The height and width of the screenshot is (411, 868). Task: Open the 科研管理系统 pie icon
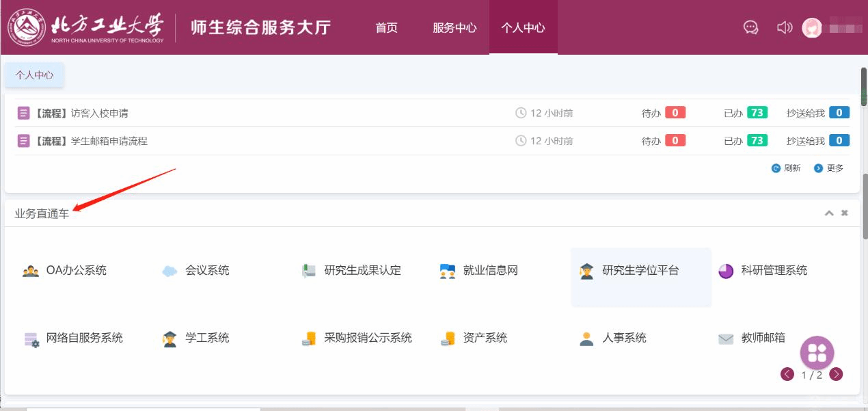coord(726,271)
